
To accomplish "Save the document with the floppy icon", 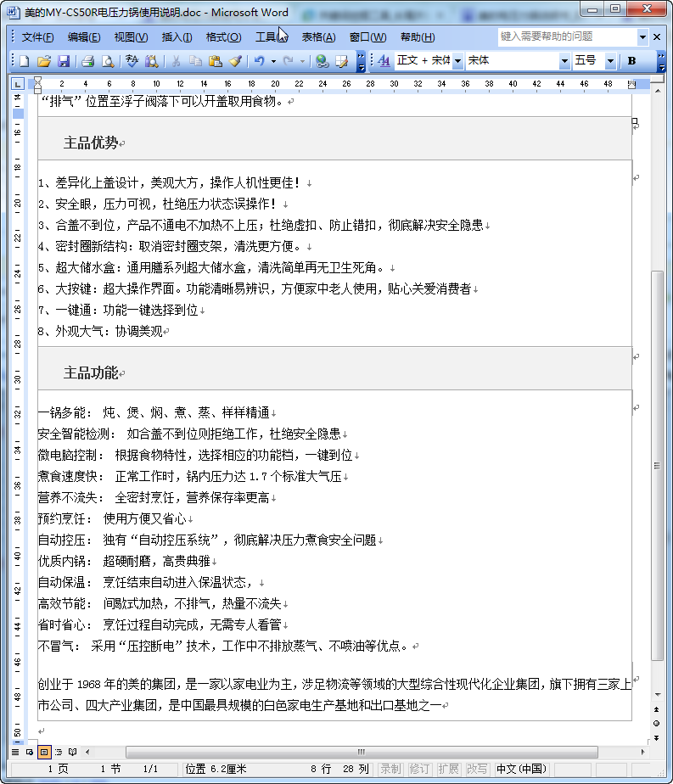I will (64, 61).
